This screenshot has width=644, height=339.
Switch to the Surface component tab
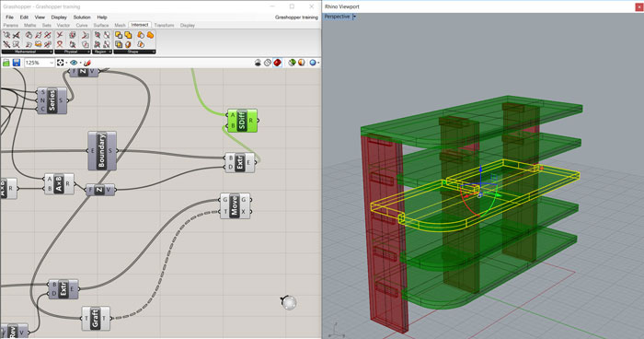tap(101, 25)
